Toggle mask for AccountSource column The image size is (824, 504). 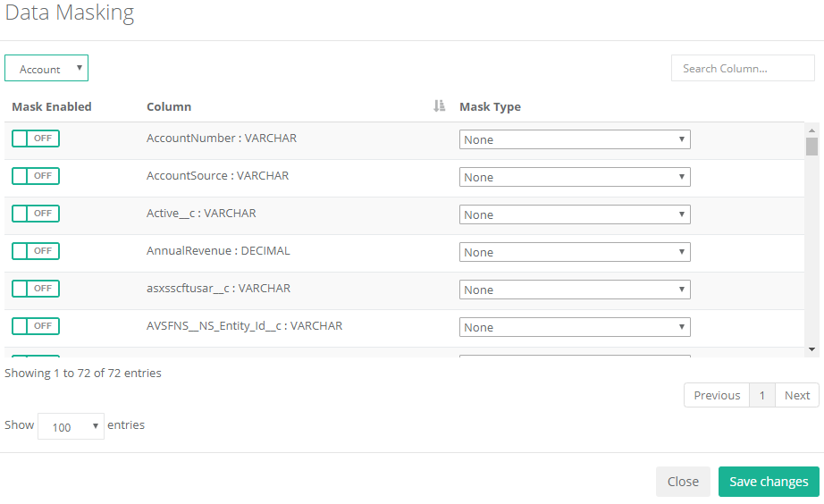[x=36, y=176]
